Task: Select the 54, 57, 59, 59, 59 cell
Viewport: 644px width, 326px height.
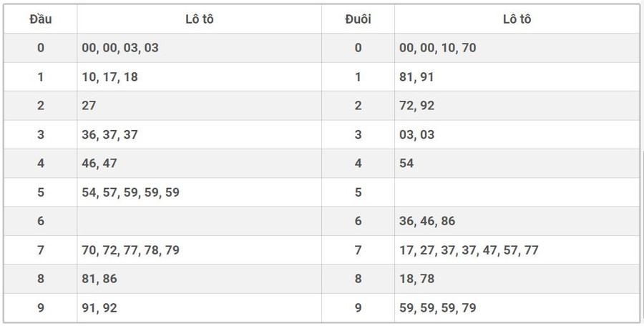Action: pos(130,192)
